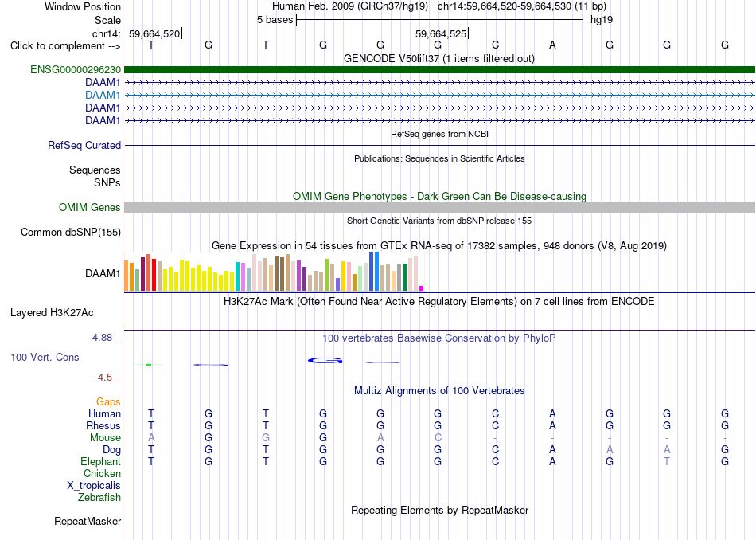Open the PhyloP Basewise Conservation track title
The width and height of the screenshot is (756, 540).
click(439, 338)
